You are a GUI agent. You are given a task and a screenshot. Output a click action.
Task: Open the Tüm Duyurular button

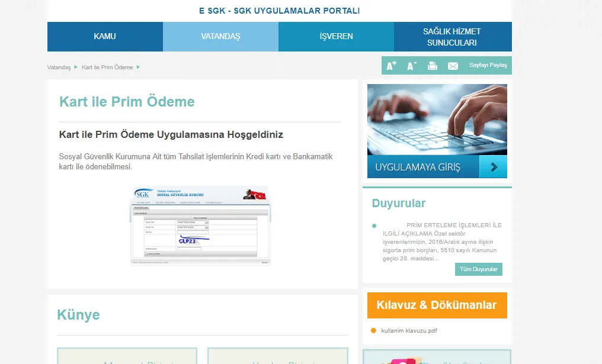click(478, 269)
